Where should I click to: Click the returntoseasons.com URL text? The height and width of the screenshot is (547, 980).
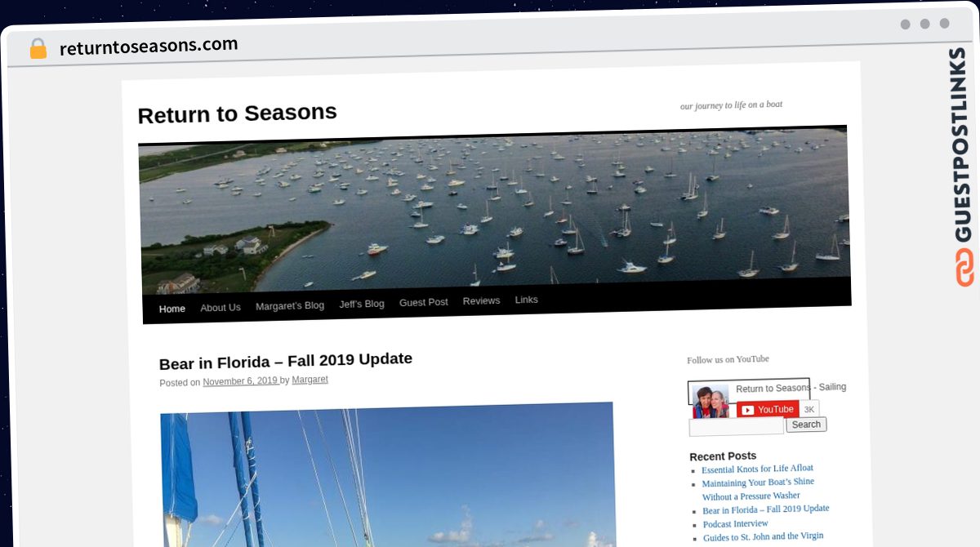pos(149,46)
